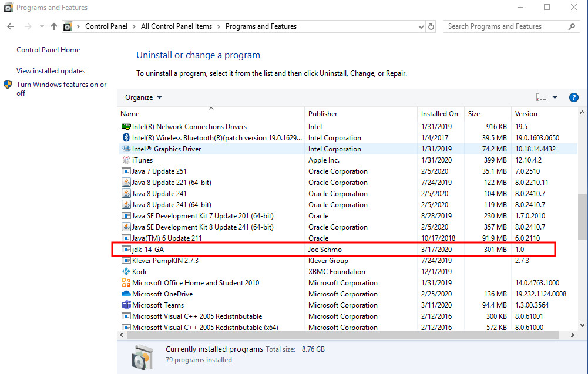The height and width of the screenshot is (374, 588).
Task: Click the Microsoft Teams icon
Action: [x=126, y=305]
